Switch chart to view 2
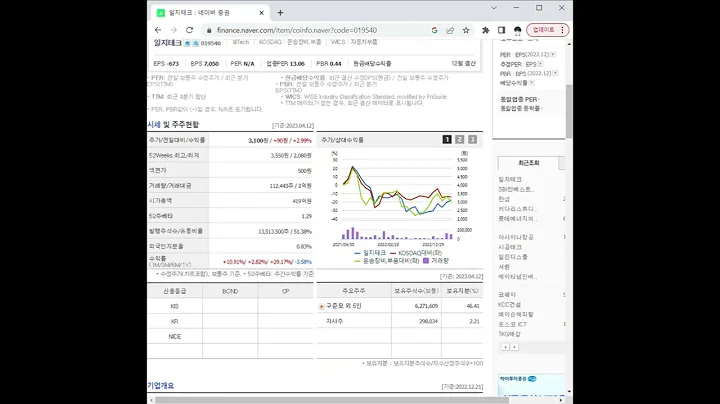The image size is (720, 404). click(460, 140)
